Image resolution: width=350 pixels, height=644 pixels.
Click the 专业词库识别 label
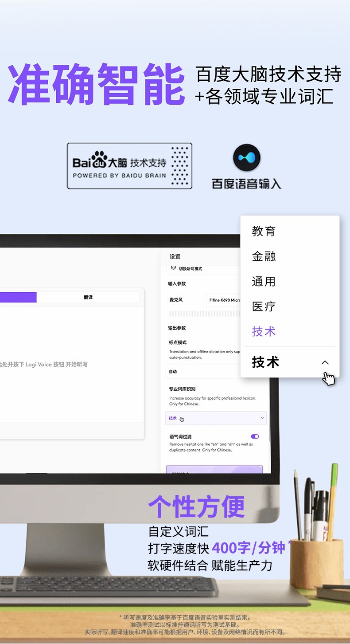tap(182, 389)
